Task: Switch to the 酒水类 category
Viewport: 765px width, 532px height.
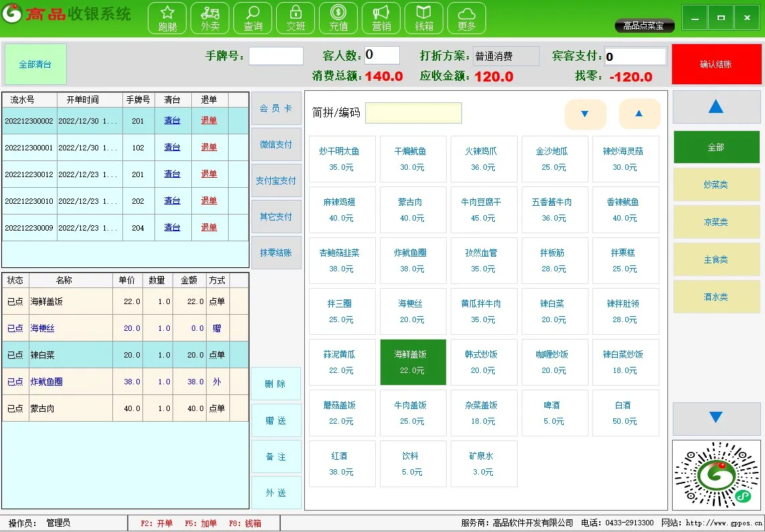Action: pos(716,297)
